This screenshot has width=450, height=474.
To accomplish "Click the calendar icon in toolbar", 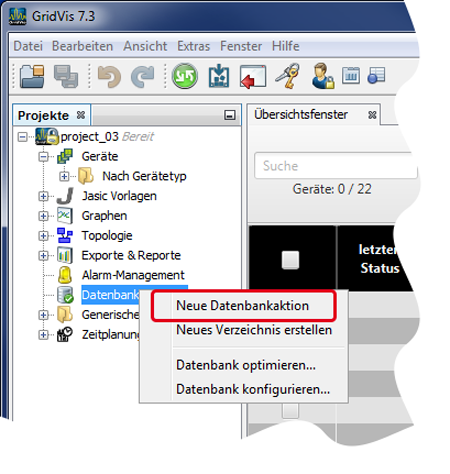I will pyautogui.click(x=351, y=75).
